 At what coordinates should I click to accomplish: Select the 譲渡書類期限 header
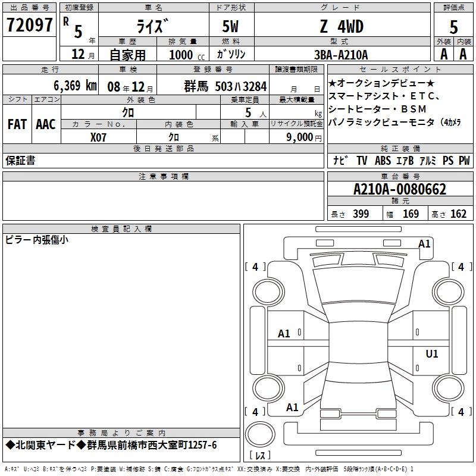click(x=296, y=70)
